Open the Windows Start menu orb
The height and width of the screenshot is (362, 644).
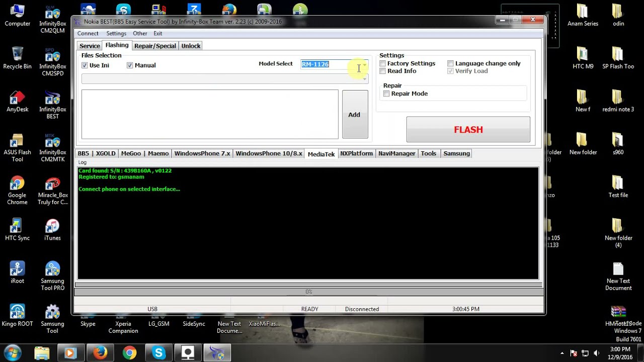click(x=12, y=352)
